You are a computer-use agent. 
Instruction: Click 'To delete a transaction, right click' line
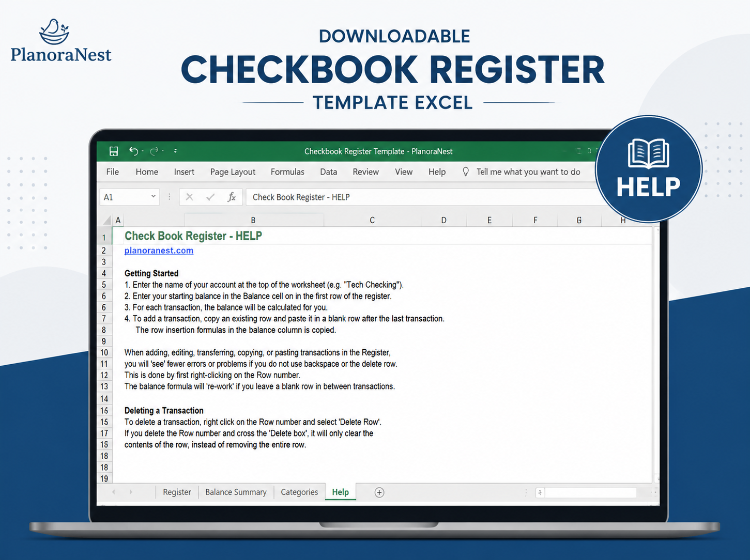253,422
